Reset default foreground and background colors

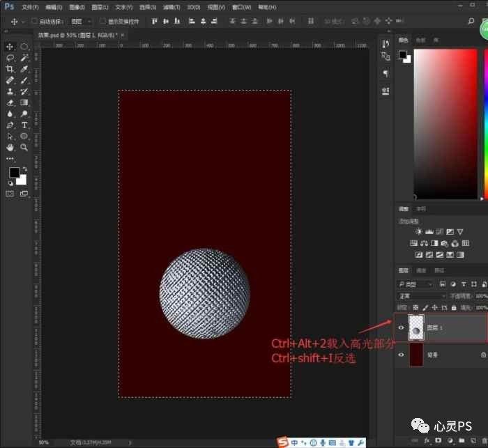click(10, 183)
